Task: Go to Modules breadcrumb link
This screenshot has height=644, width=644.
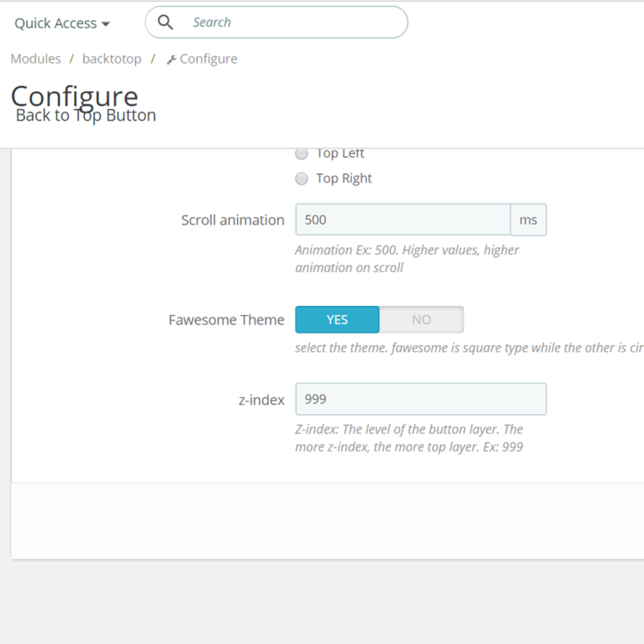Action: point(36,59)
